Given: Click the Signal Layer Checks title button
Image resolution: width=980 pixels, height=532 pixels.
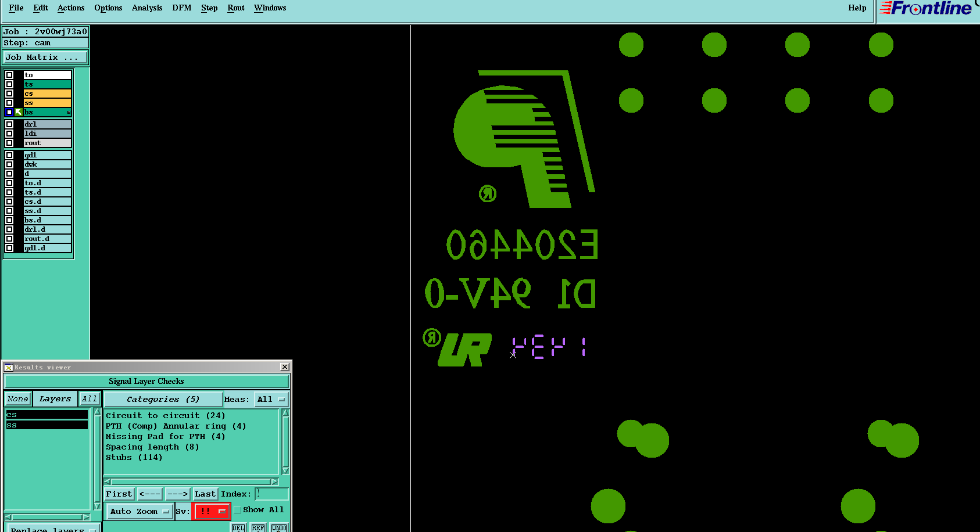Looking at the screenshot, I should 146,382.
